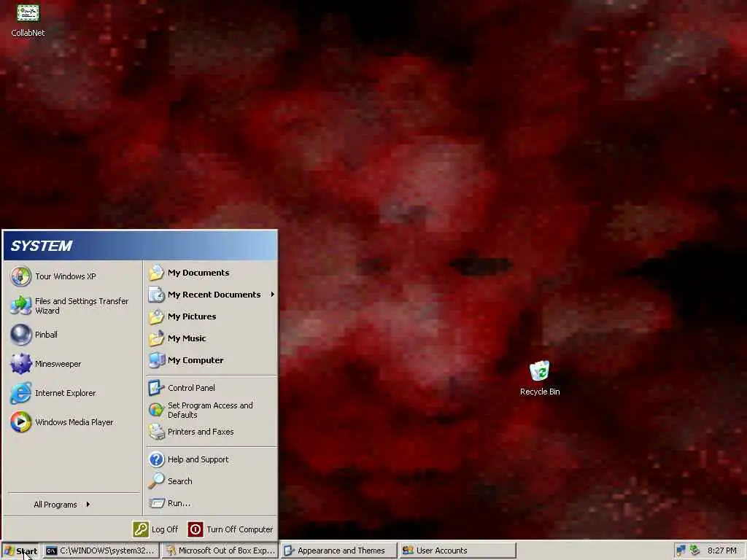Click the Log Off label
747x560 pixels.
coord(165,529)
